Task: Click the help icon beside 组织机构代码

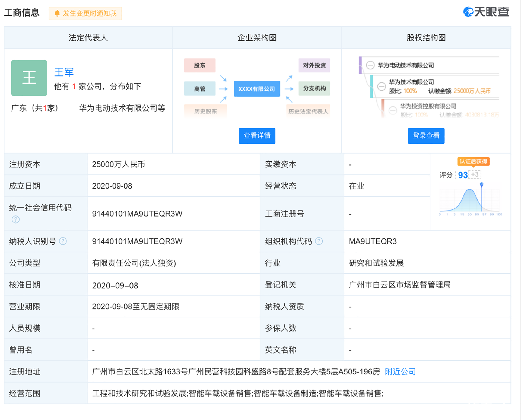Action: pyautogui.click(x=319, y=241)
